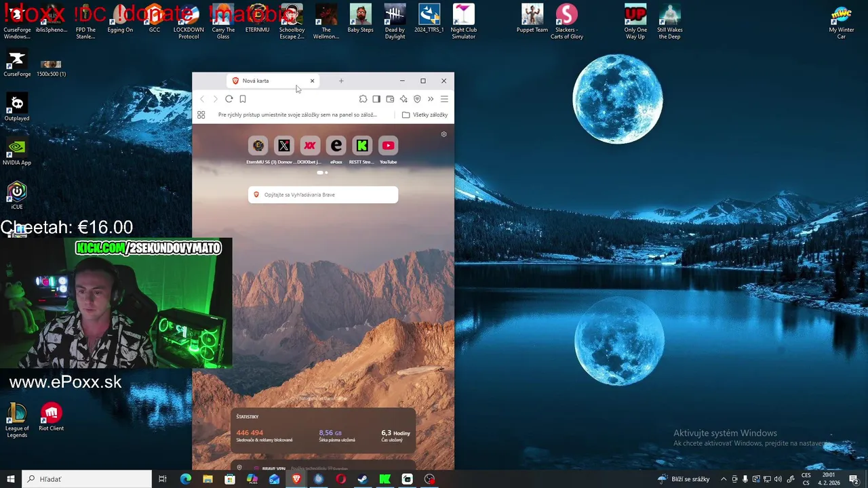Viewport: 868px width, 488px height.
Task: Switch to second top sites page dot
Action: pyautogui.click(x=326, y=172)
